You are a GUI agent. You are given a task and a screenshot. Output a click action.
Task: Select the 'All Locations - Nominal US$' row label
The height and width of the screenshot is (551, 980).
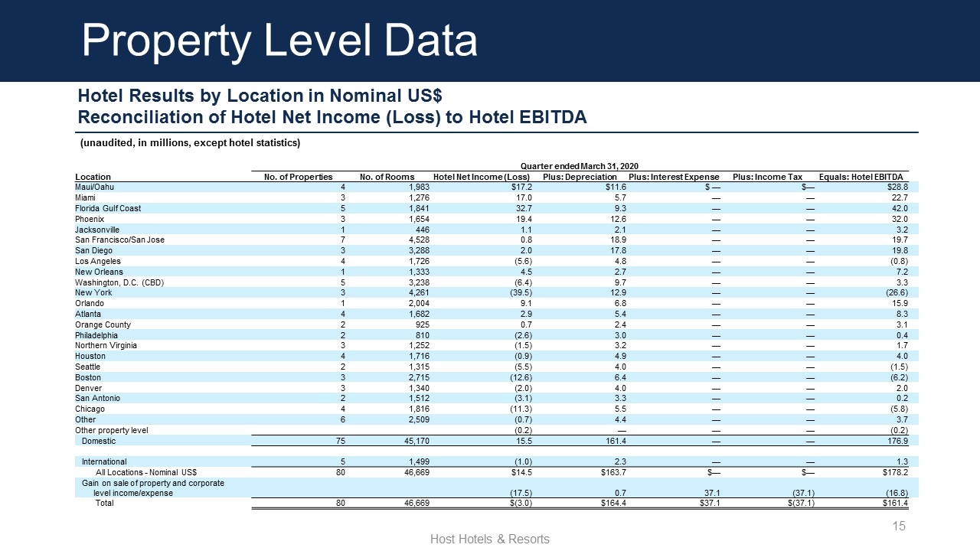[x=146, y=472]
